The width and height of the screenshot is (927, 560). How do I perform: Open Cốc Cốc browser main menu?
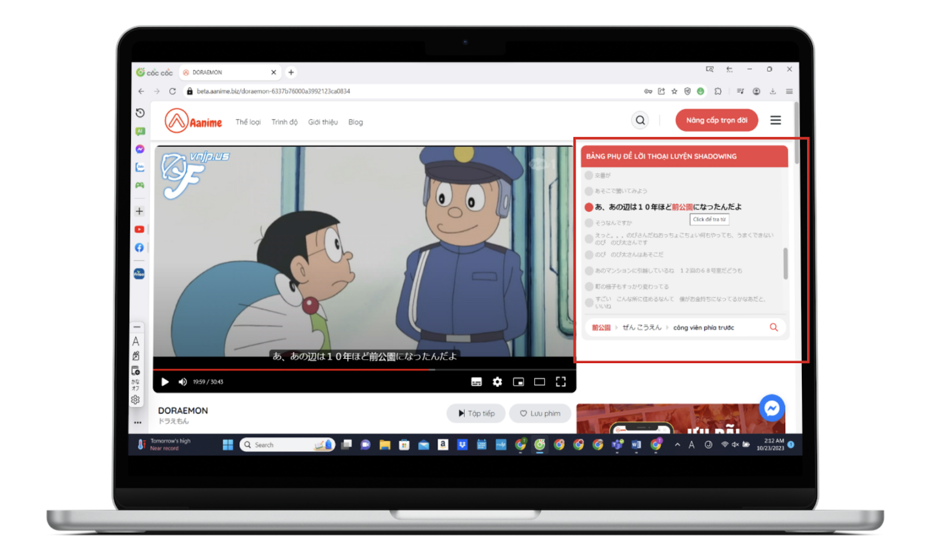789,91
